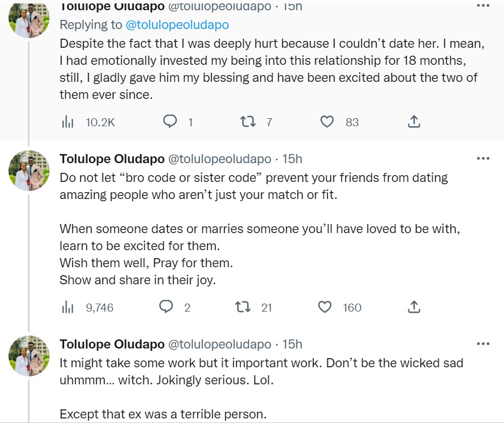504x423 pixels.
Task: View analytics showing 10.2K views
Action: (68, 122)
